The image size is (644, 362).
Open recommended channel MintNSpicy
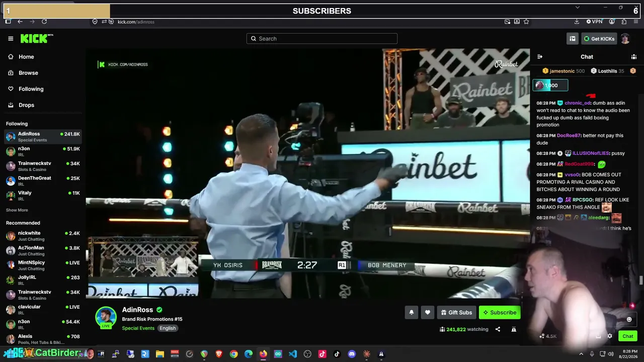pos(43,265)
